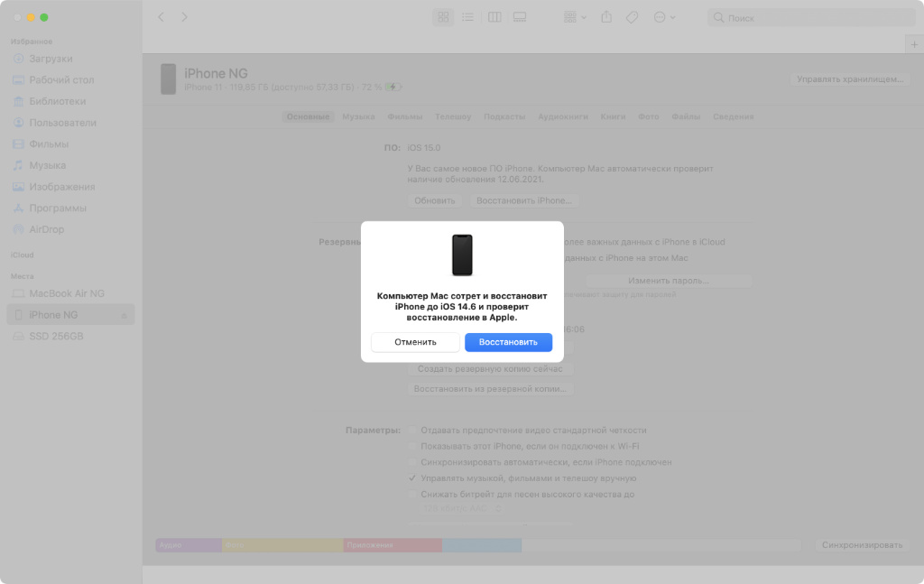Switch to the Основные tab

point(309,116)
